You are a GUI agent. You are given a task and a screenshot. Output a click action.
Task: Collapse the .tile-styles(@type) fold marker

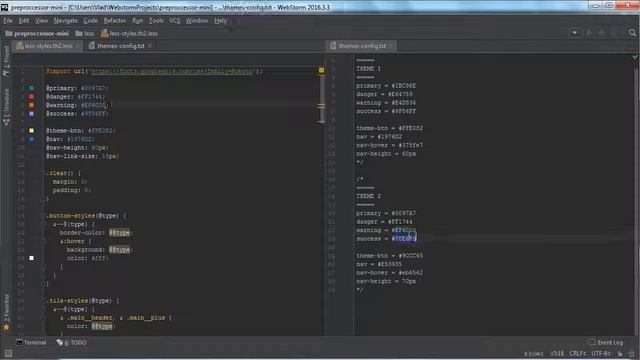click(x=43, y=300)
